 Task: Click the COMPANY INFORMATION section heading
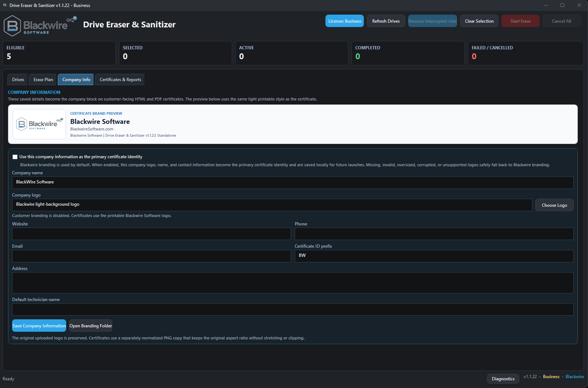pos(34,92)
